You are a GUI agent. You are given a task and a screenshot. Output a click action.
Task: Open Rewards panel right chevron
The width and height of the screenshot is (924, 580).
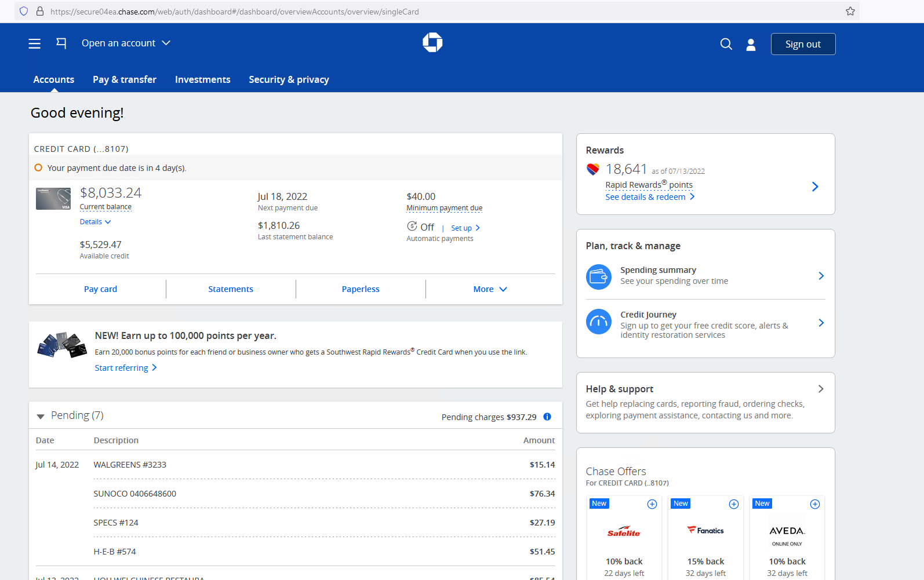pyautogui.click(x=815, y=187)
